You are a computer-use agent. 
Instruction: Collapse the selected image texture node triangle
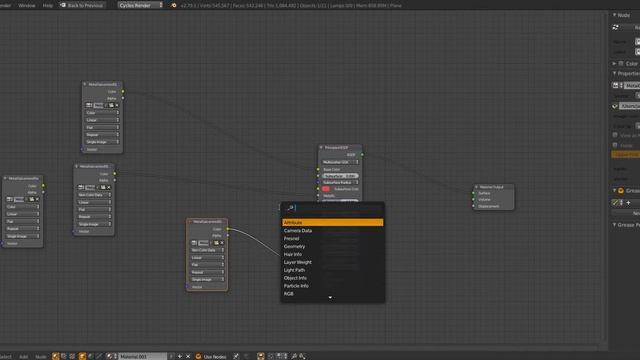[x=190, y=222]
